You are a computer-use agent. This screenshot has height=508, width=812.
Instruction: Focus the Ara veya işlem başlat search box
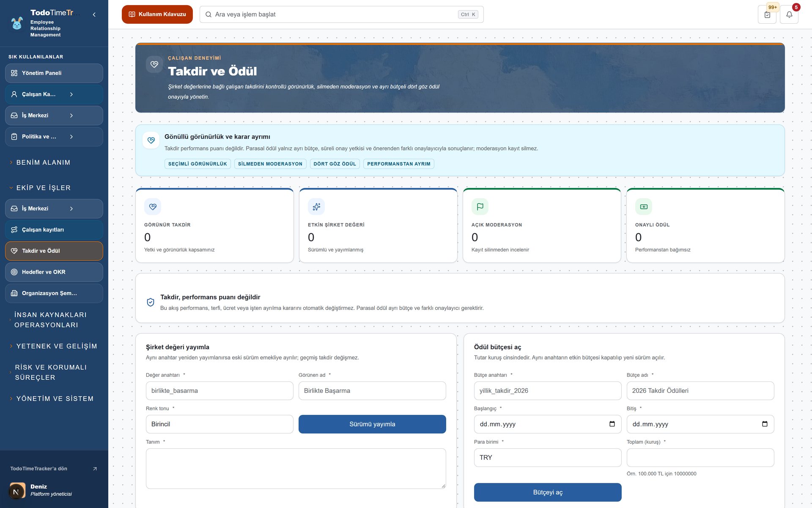tap(342, 14)
